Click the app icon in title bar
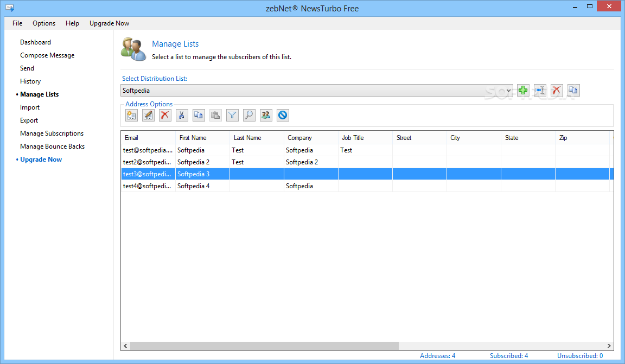 click(10, 8)
